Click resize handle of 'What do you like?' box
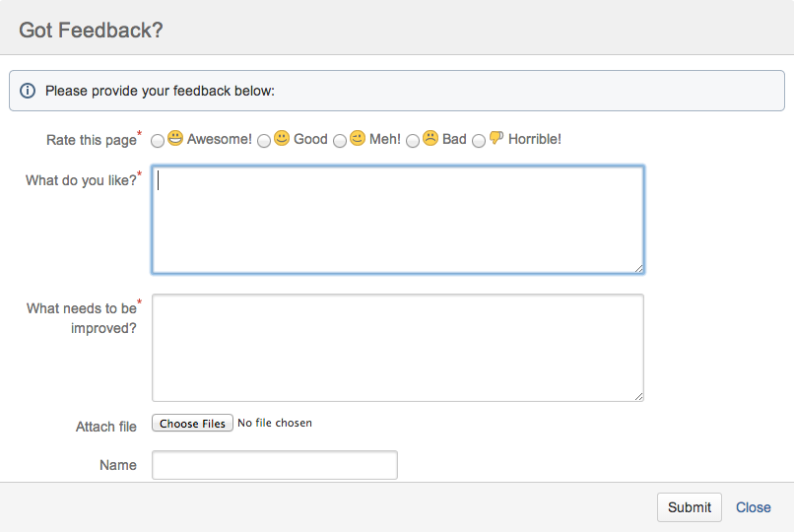 638,267
